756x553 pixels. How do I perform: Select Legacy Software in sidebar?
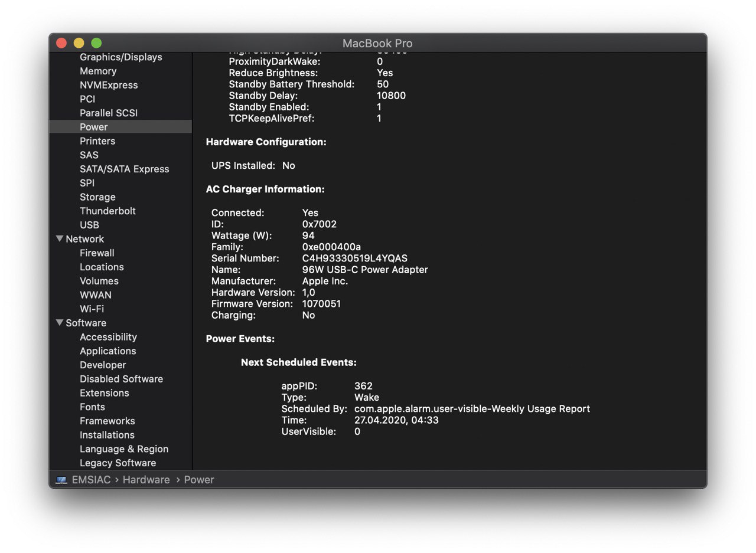(x=118, y=463)
